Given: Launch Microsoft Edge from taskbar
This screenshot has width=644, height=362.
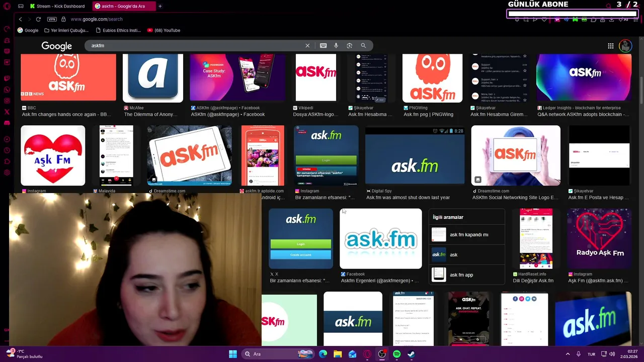Looking at the screenshot, I should coord(323,354).
